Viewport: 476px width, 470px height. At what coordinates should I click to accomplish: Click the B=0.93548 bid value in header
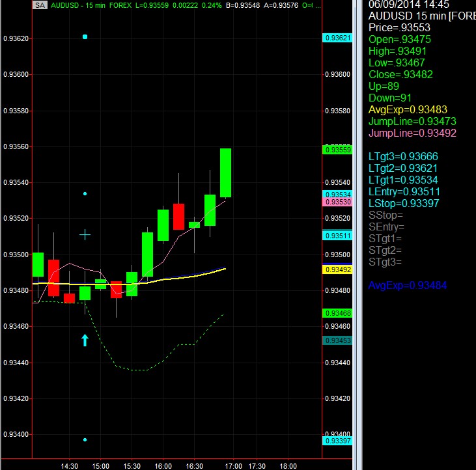243,5
